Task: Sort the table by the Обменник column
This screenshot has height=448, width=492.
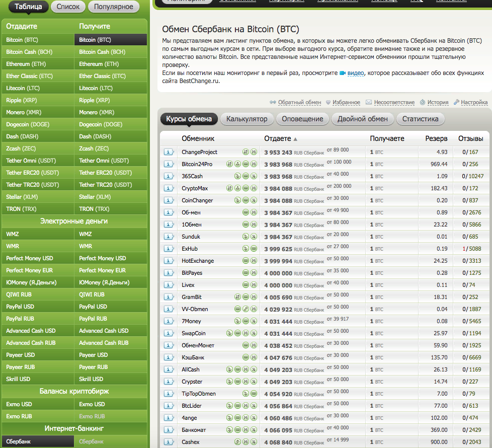Action: (198, 139)
